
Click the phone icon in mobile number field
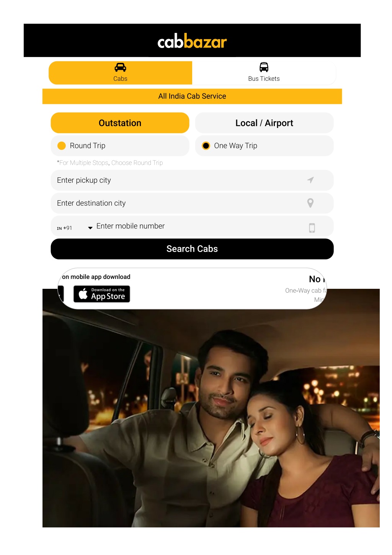point(312,228)
